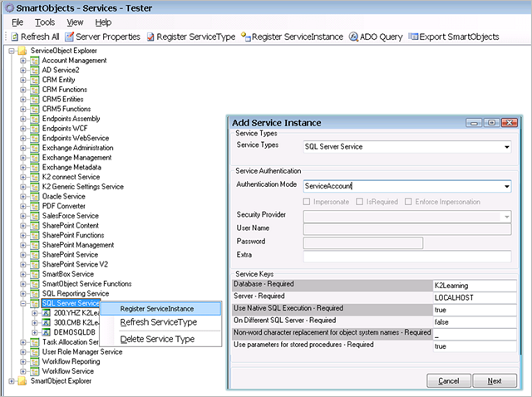
Task: Click the Next button
Action: point(495,380)
